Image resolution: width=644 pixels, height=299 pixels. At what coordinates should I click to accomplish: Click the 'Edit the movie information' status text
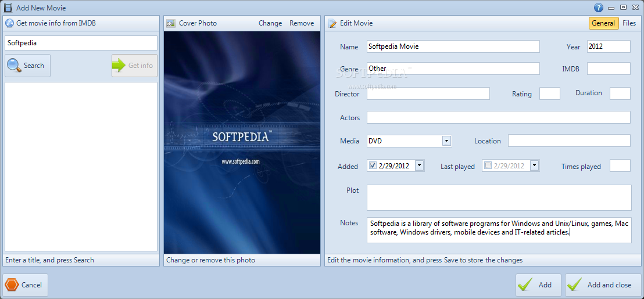[x=424, y=260]
